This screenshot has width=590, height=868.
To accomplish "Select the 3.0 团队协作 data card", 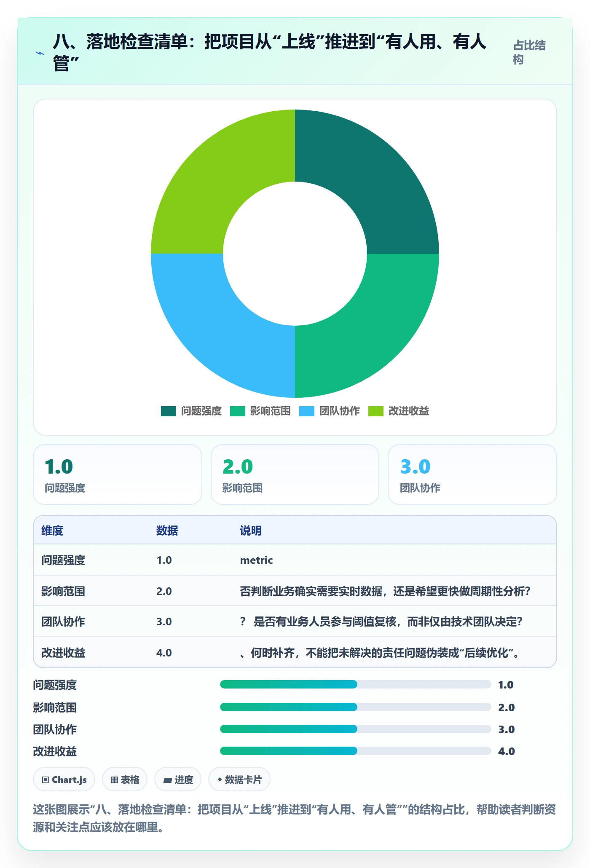I will pyautogui.click(x=472, y=474).
